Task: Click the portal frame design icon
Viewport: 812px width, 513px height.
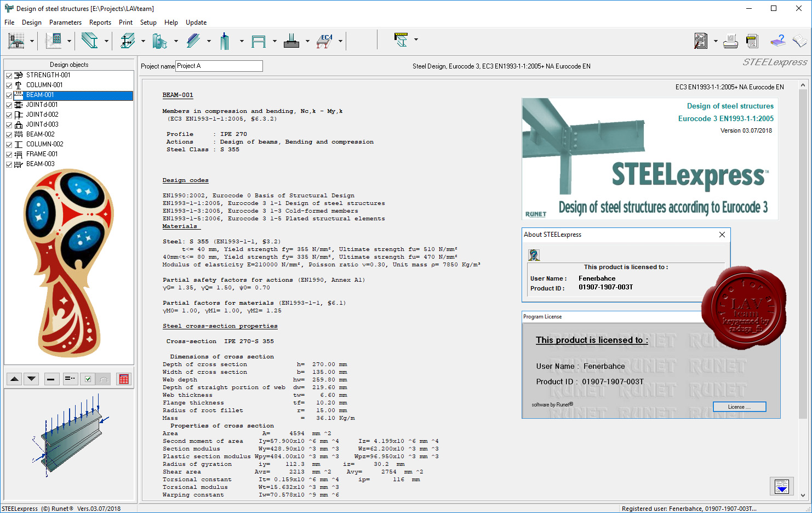Action: pyautogui.click(x=259, y=41)
